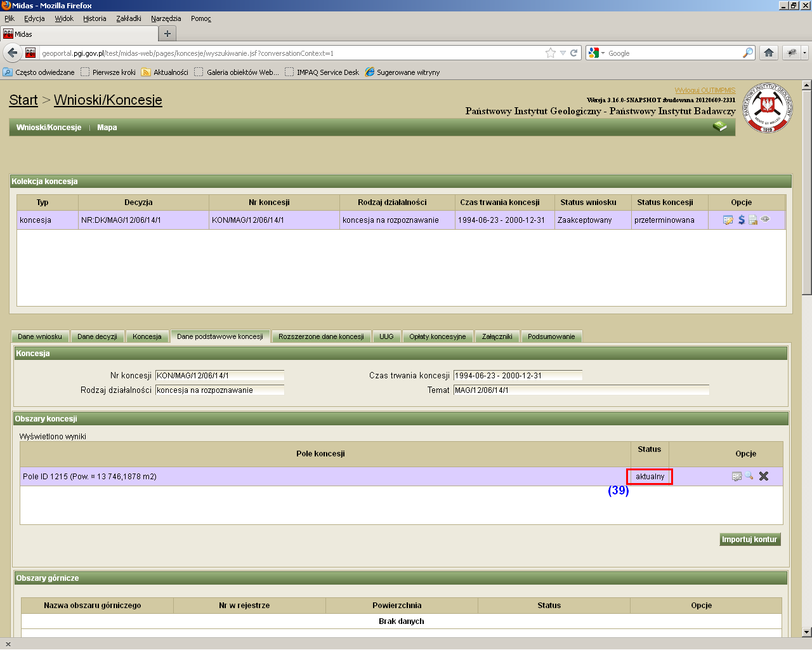Click the green book help icon

tap(719, 127)
